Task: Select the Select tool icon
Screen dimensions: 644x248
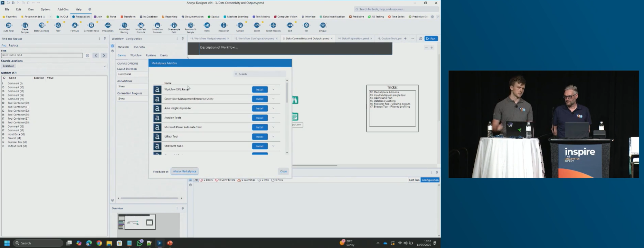Action: (x=257, y=25)
